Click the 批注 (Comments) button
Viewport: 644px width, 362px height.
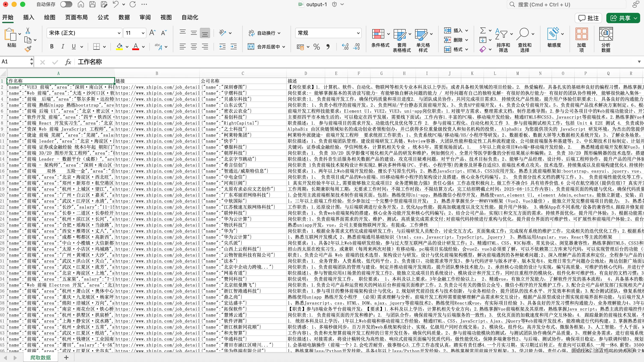coord(589,18)
